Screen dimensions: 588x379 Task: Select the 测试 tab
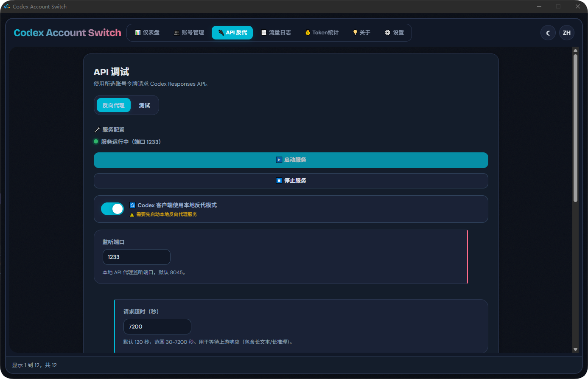click(x=144, y=105)
